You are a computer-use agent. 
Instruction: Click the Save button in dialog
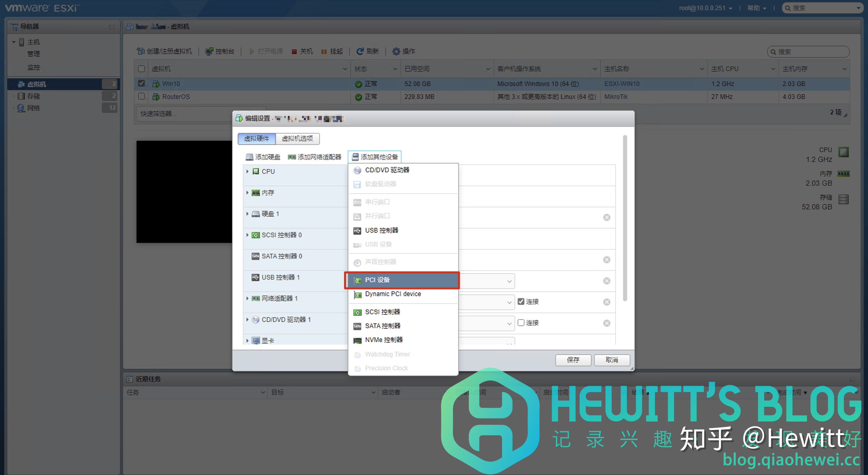pyautogui.click(x=573, y=360)
